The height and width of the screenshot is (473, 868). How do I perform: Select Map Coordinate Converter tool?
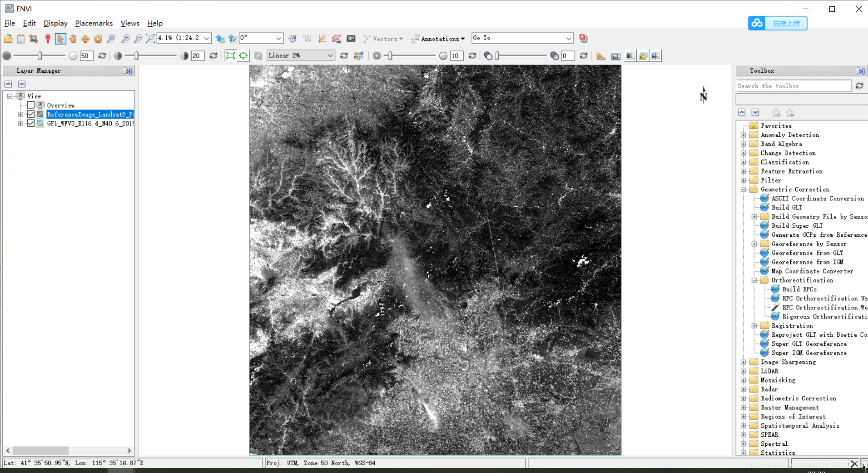click(812, 271)
